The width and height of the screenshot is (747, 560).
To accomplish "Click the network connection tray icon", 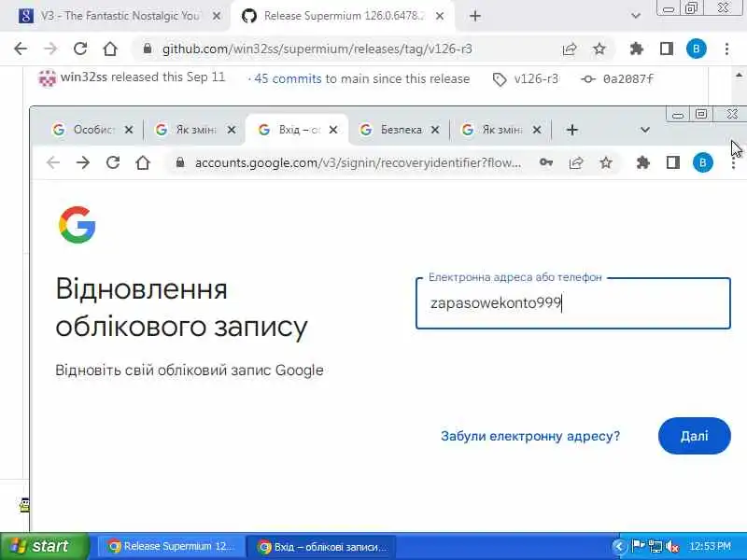I will 655,546.
